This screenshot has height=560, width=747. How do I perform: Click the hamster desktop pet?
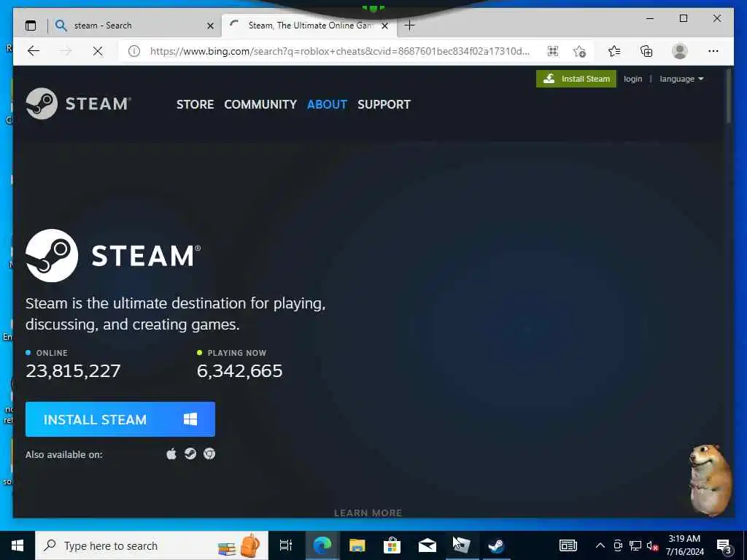710,480
